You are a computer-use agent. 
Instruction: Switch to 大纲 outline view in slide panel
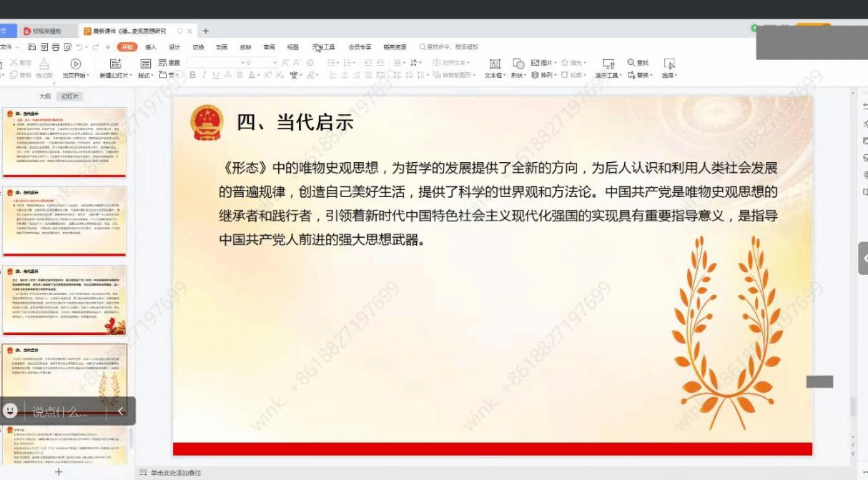click(x=45, y=96)
